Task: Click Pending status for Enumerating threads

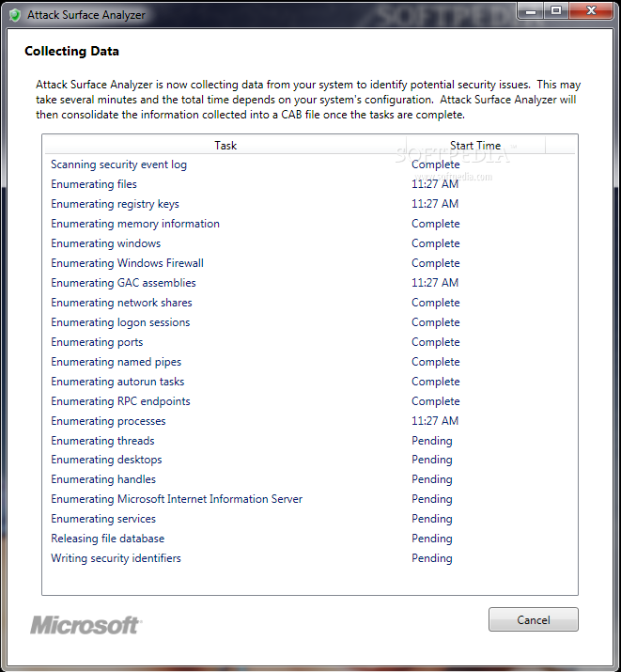Action: point(432,441)
